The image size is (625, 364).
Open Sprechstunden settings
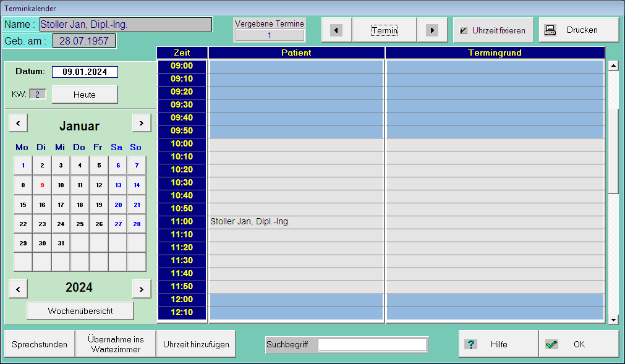click(x=40, y=344)
